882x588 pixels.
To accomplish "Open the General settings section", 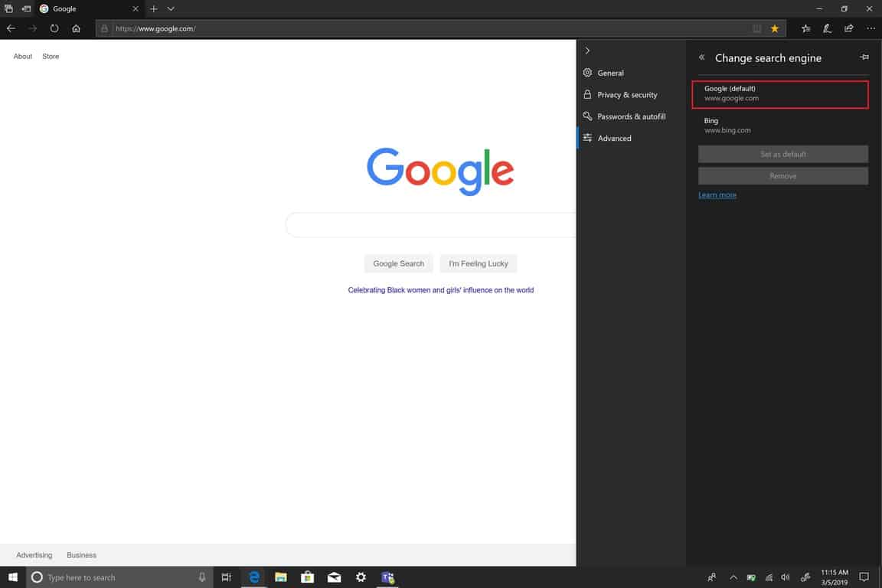I will click(610, 73).
